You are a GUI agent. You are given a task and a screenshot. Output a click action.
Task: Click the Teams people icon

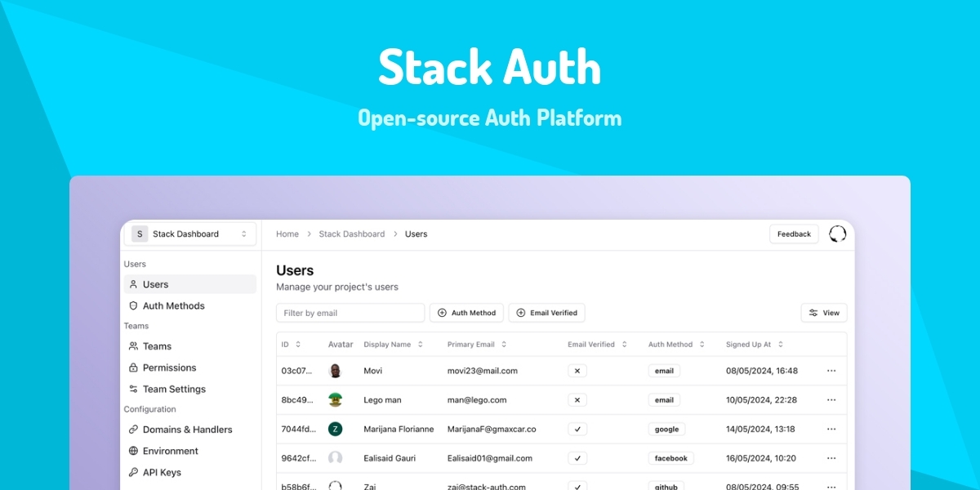pos(134,346)
